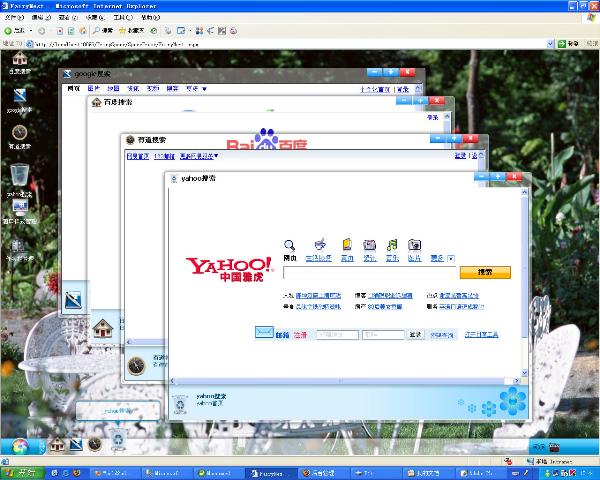Screen dimensions: 600x480
Task: Click the camera pictures icon in Yahoo
Action: tap(414, 245)
